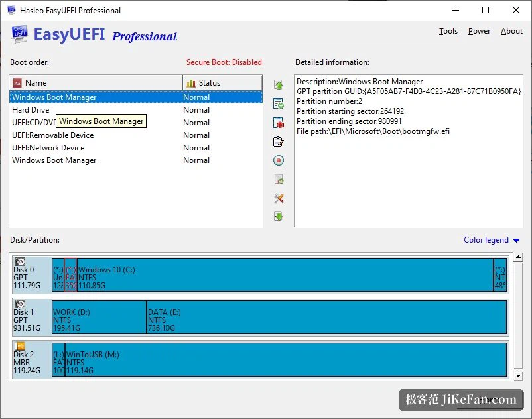Click the Disk 2 USB drive icon
Viewport: 532px width, 419px height.
click(20, 346)
